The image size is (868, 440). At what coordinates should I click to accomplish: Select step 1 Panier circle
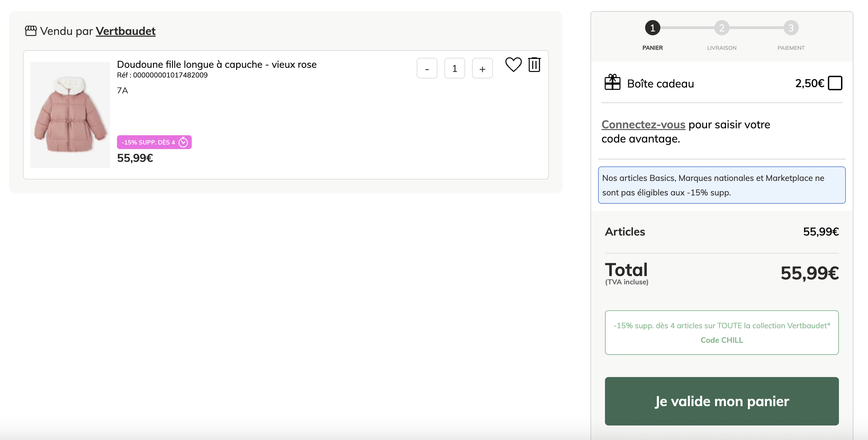click(x=652, y=28)
